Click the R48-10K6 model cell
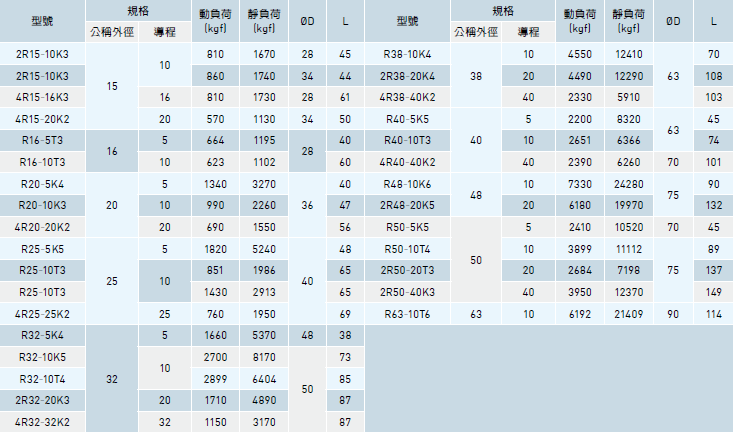This screenshot has height=433, width=738. [408, 183]
